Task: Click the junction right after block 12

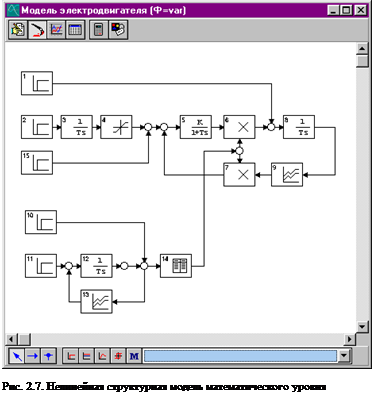Action: (x=124, y=266)
